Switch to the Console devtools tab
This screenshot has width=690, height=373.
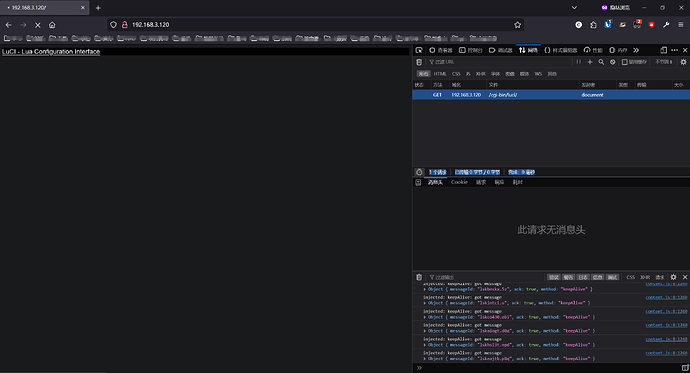point(470,50)
